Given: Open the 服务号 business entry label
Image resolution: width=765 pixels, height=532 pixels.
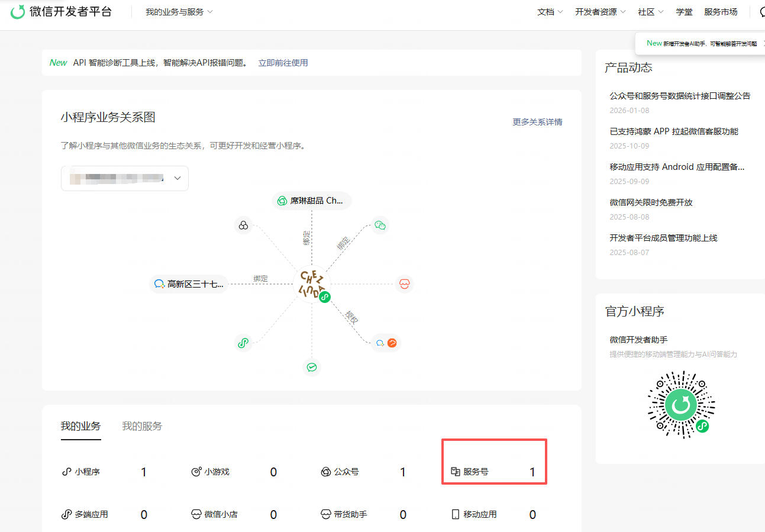Looking at the screenshot, I should [x=476, y=472].
